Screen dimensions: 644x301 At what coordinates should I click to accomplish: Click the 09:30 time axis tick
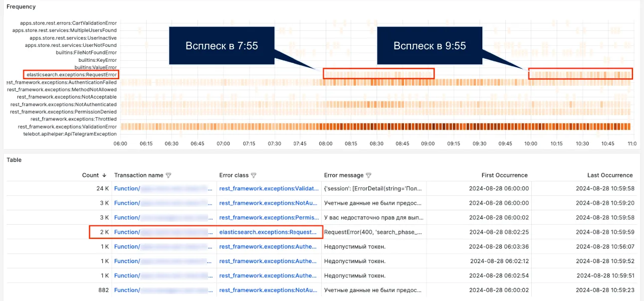pos(479,144)
